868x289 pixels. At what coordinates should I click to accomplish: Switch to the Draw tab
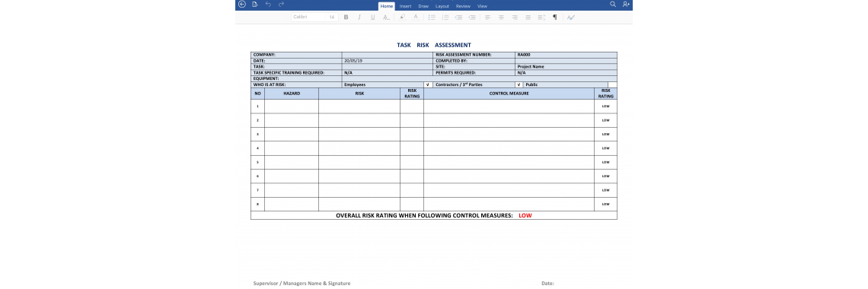[423, 6]
